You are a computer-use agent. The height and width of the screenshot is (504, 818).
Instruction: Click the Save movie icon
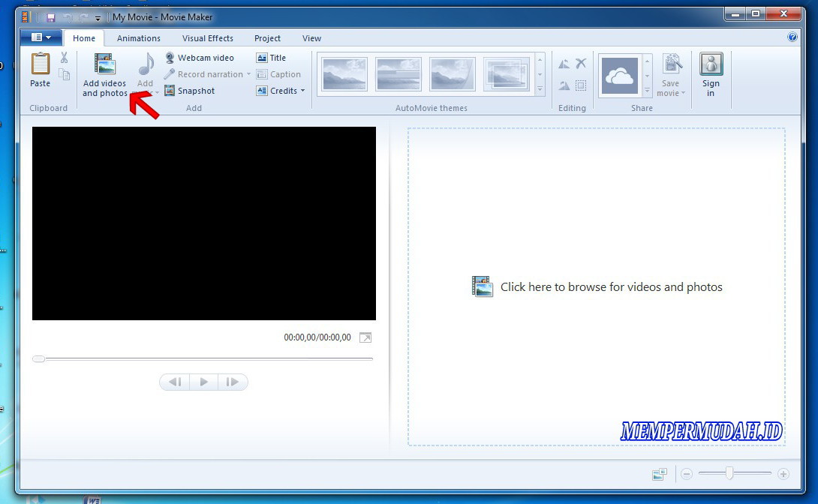(x=672, y=64)
